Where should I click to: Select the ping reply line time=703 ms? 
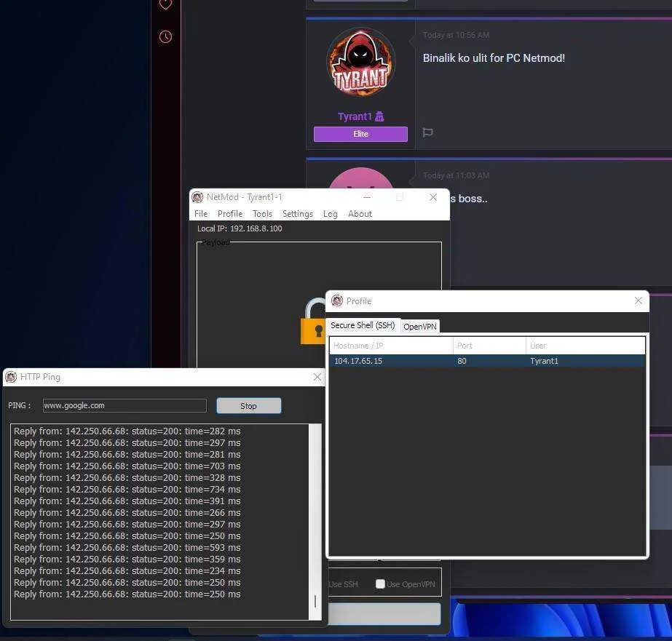[x=127, y=466]
